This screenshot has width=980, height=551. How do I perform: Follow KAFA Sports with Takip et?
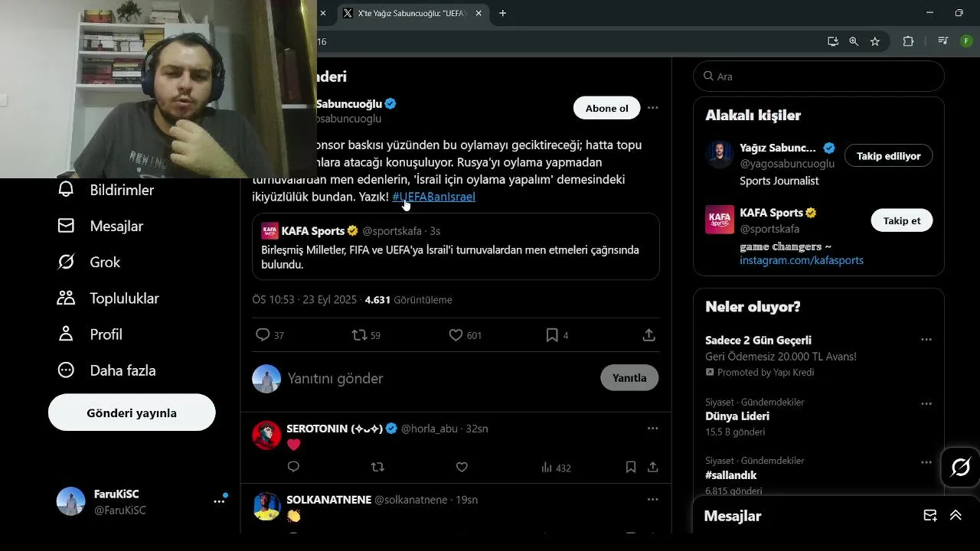click(902, 220)
